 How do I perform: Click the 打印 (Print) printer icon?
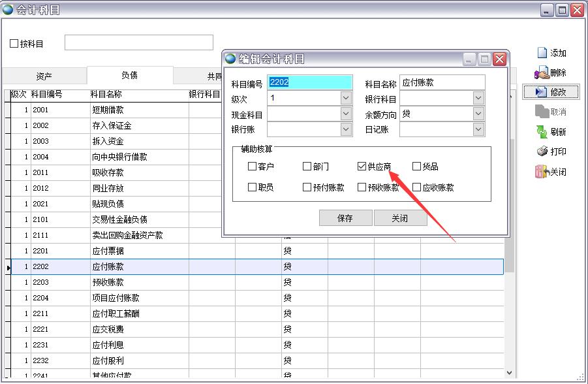point(542,152)
